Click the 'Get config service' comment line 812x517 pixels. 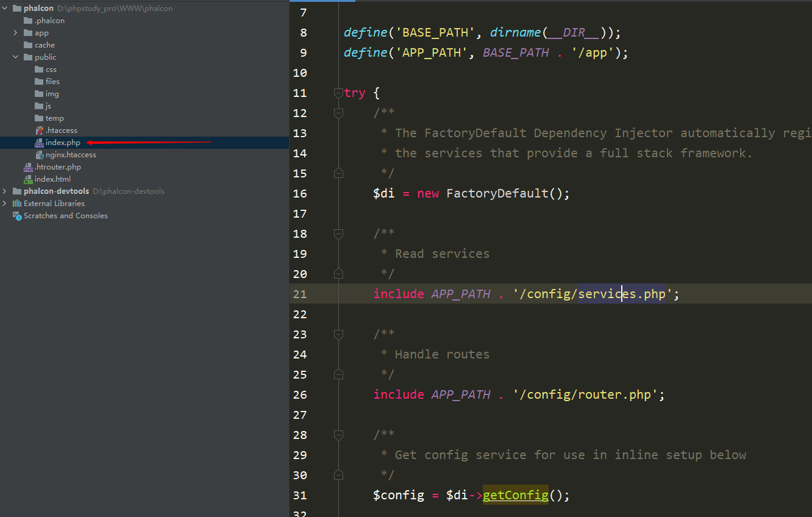tap(571, 455)
